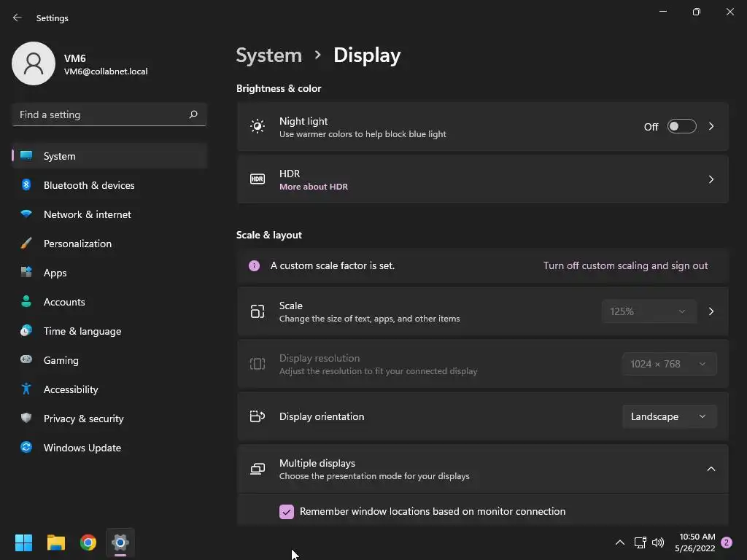This screenshot has height=560, width=747.
Task: Open the Scale 125% dropdown
Action: pos(649,311)
